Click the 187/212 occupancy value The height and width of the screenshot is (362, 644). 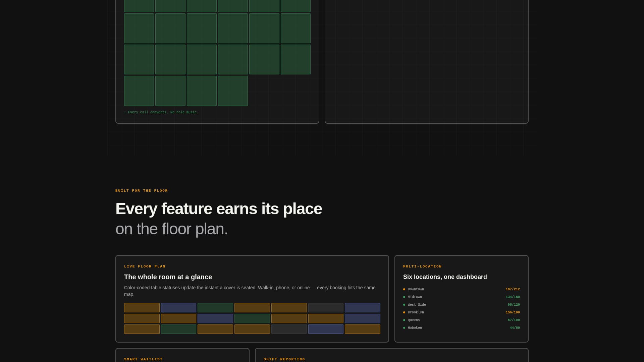point(513,289)
